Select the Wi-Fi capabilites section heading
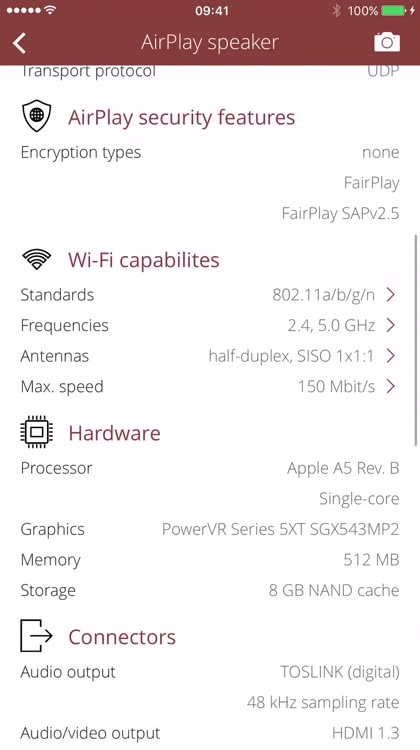 tap(144, 260)
